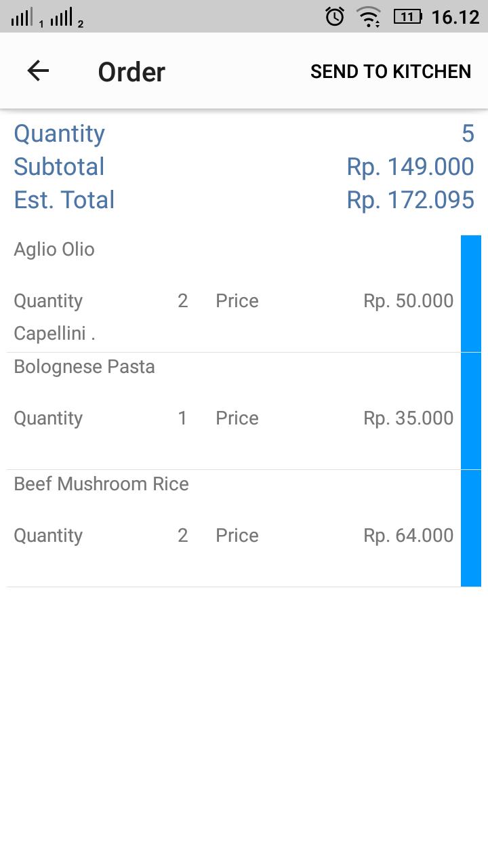
Task: Tap the Est. Total amount Rp. 172.095
Action: coord(410,200)
